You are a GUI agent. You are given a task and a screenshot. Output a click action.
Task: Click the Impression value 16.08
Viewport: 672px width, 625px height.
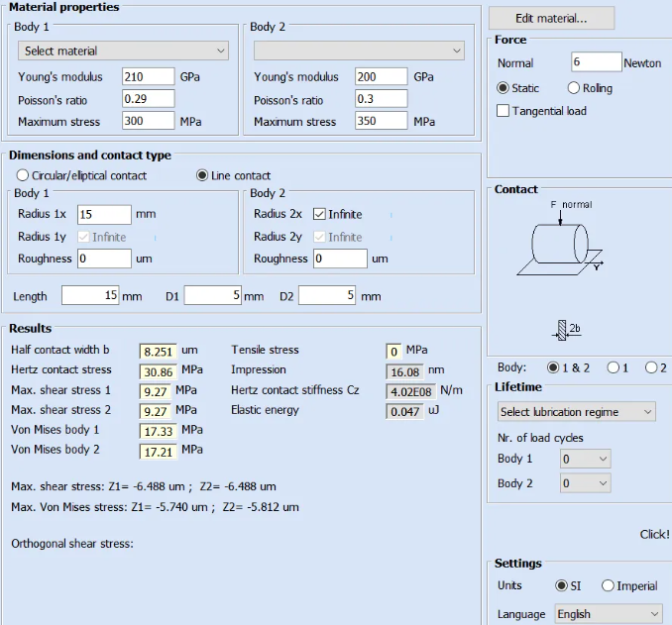click(x=404, y=371)
